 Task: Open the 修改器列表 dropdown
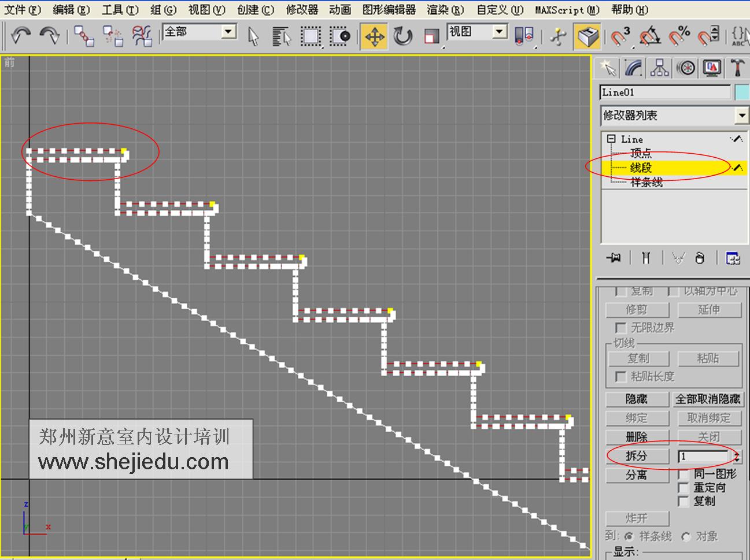point(742,116)
